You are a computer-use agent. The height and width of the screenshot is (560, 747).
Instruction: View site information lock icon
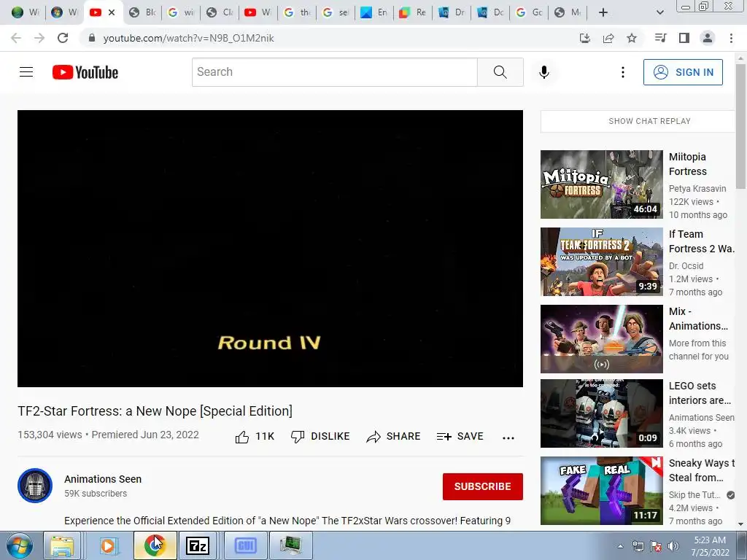coord(92,38)
